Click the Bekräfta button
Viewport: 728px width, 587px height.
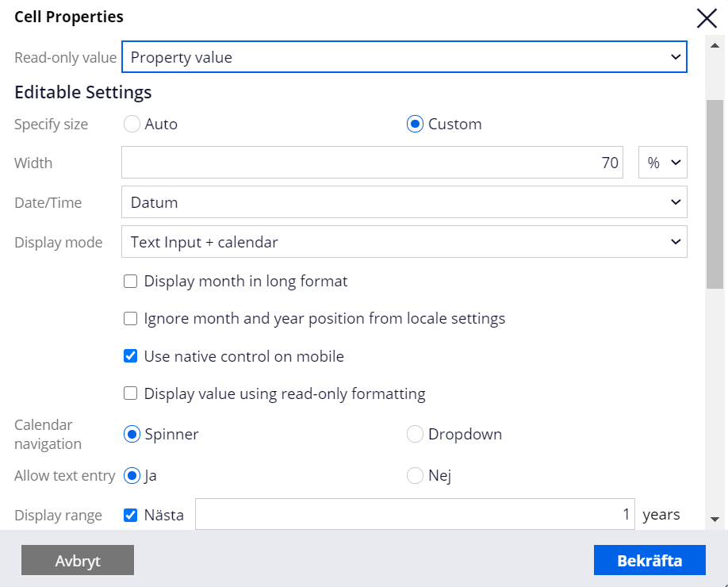pos(649,560)
